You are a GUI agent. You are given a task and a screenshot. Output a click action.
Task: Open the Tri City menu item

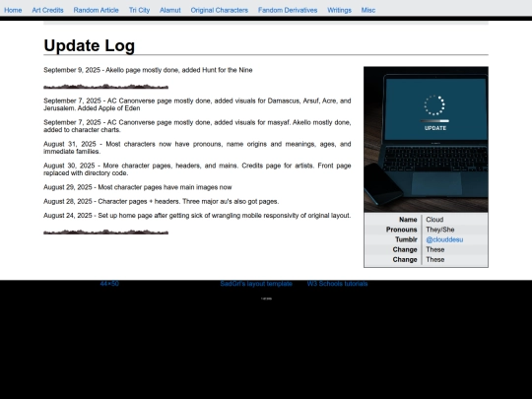coord(139,10)
